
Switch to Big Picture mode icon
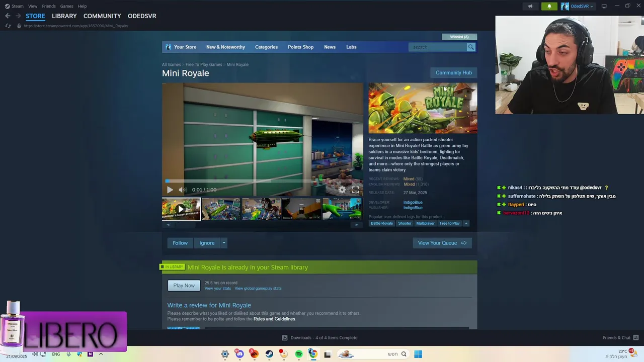pos(604,6)
